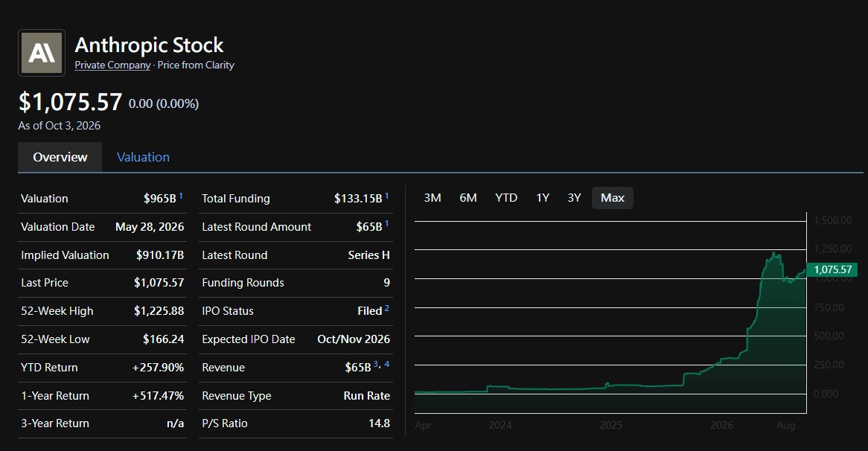Click the "As of Oct 3, 2026" date
Viewport: 868px width, 451px height.
(x=60, y=126)
